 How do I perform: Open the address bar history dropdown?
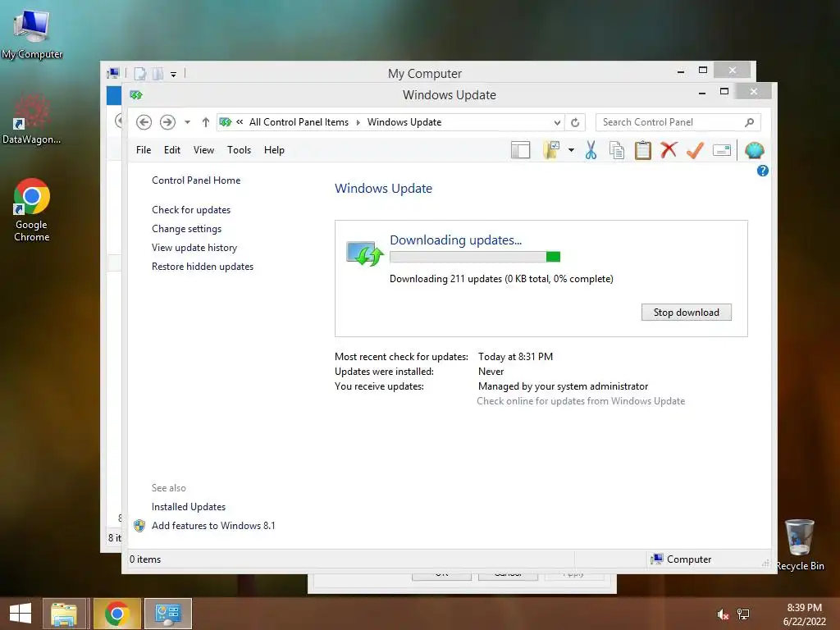click(x=557, y=122)
